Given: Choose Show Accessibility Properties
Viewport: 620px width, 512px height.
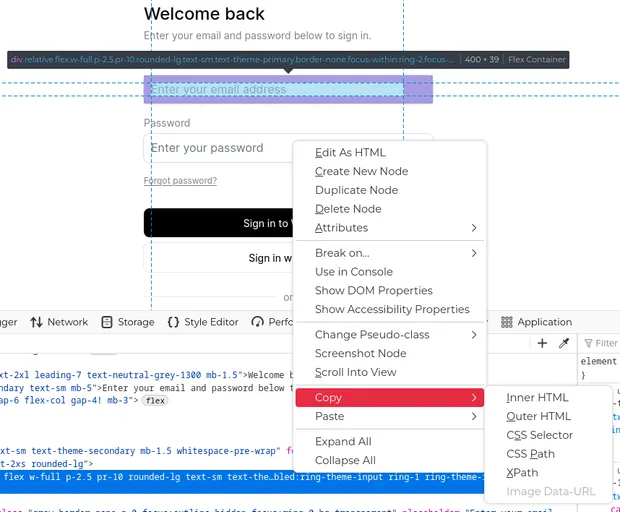Looking at the screenshot, I should click(392, 309).
